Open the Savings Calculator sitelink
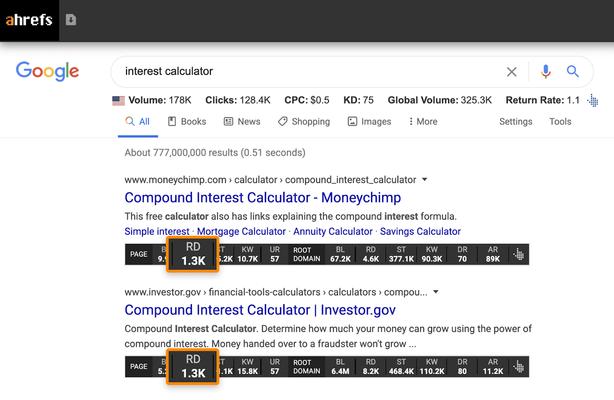 pos(420,232)
